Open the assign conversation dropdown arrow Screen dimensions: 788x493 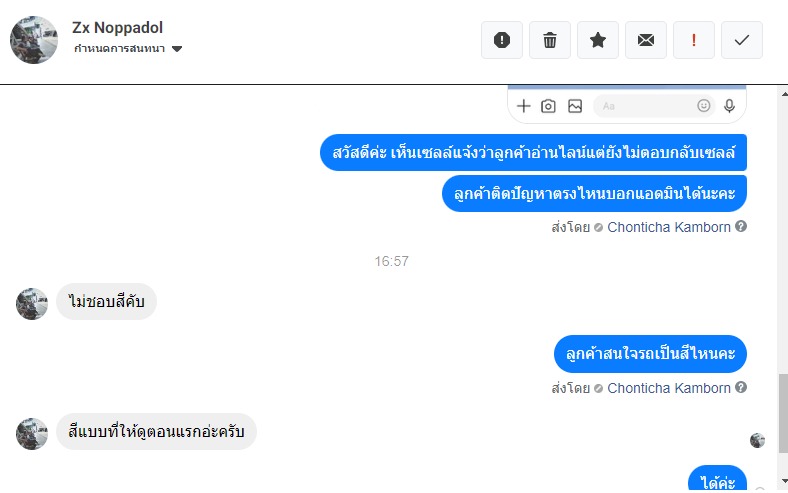(x=177, y=49)
